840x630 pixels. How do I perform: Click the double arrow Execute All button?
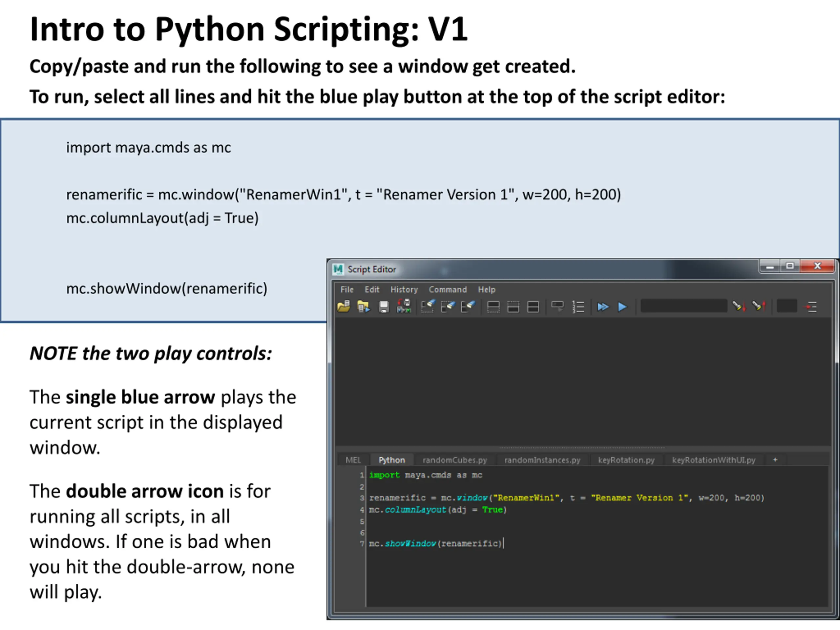pyautogui.click(x=603, y=307)
